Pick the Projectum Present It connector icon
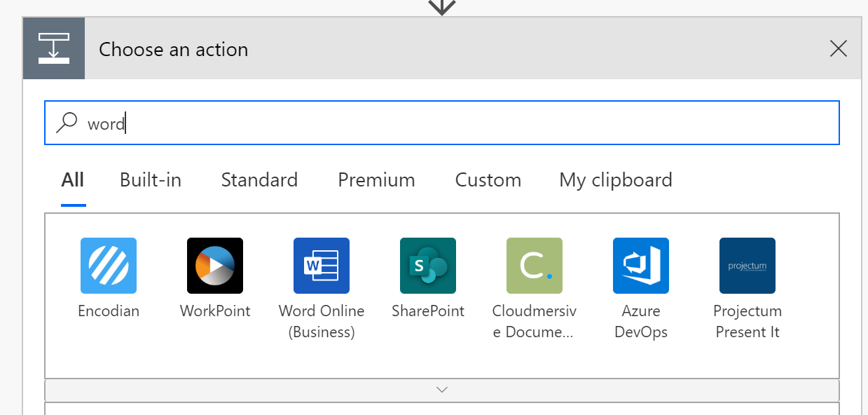Screen dimensions: 868x415 (x=748, y=265)
